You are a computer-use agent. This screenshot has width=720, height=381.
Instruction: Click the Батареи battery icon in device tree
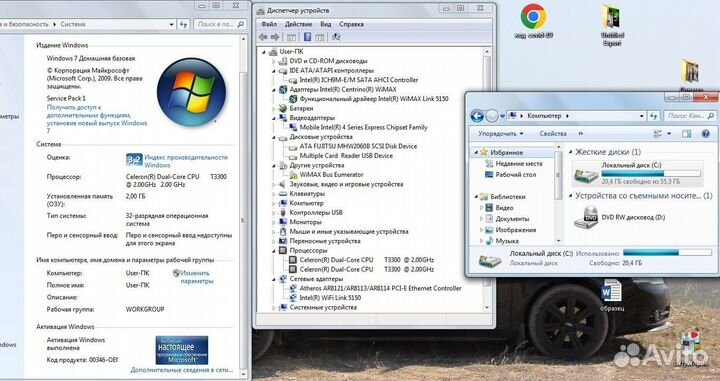pyautogui.click(x=283, y=109)
